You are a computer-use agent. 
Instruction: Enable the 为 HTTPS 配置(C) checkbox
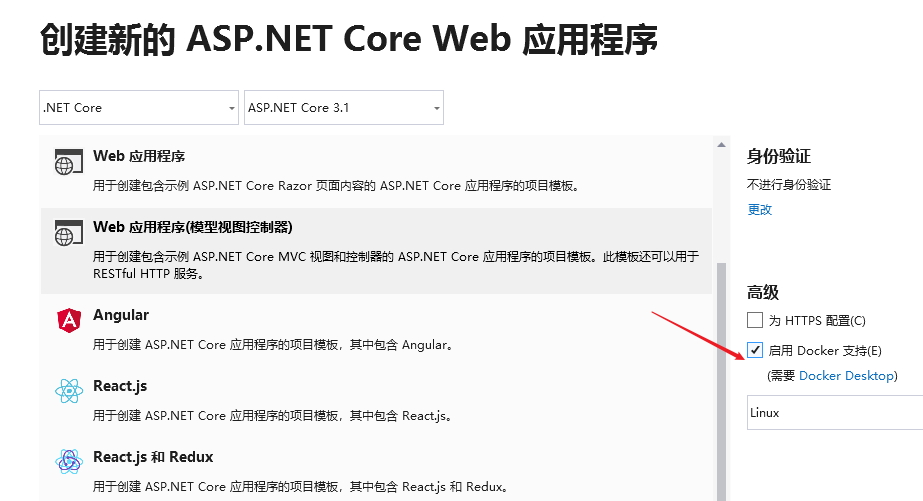click(x=755, y=320)
